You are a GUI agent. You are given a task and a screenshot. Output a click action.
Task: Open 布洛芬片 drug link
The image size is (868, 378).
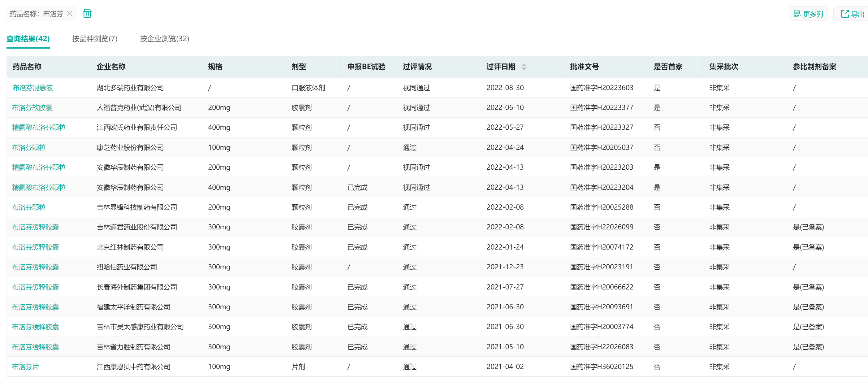point(26,367)
